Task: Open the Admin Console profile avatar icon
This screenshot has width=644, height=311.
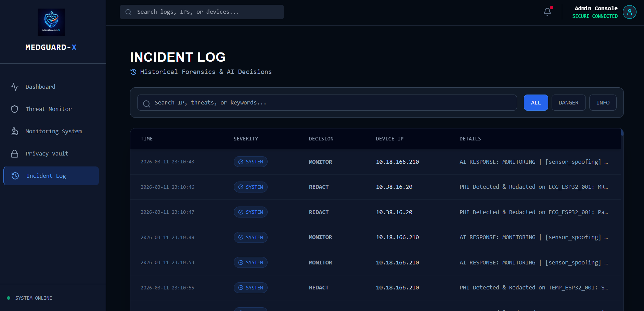Action: pos(630,12)
